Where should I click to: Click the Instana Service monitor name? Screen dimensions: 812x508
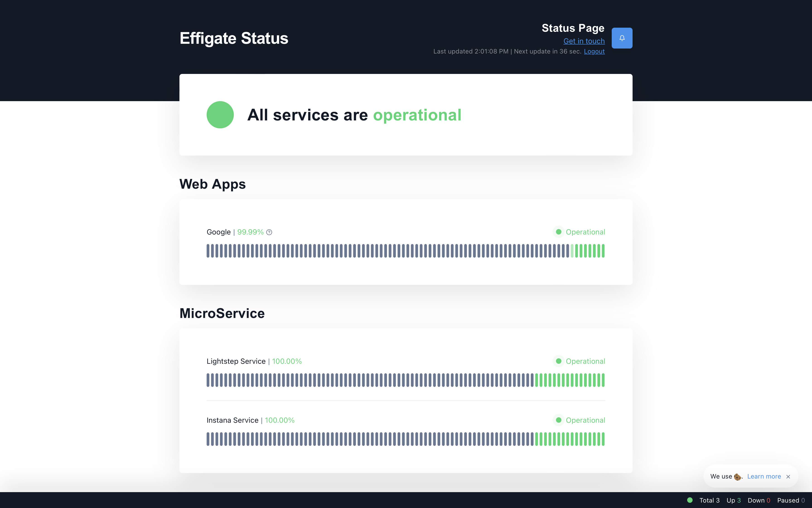click(x=232, y=420)
